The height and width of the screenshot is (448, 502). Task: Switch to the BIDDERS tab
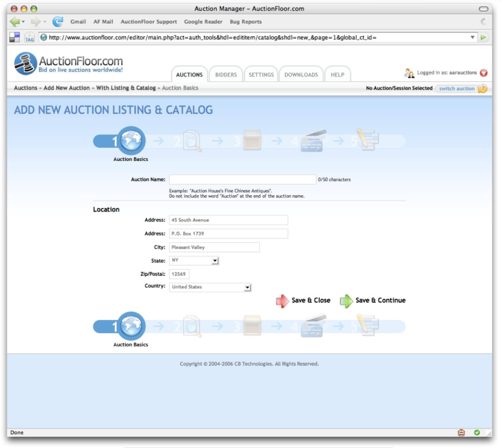[x=226, y=75]
